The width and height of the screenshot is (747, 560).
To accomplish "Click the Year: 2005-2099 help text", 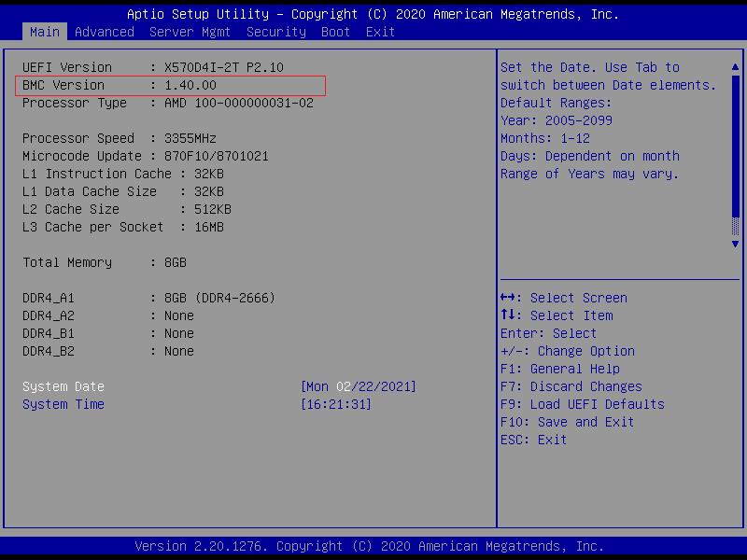I will pos(557,120).
